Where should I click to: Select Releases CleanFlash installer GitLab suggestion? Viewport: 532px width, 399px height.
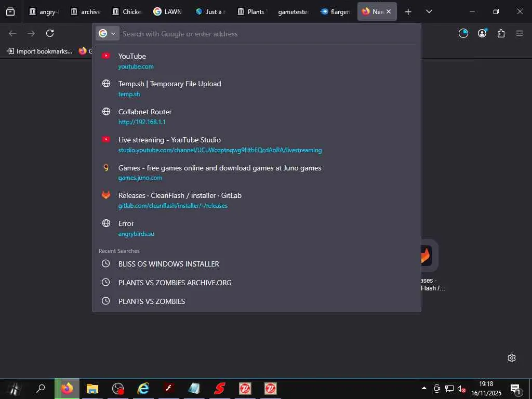tap(257, 200)
